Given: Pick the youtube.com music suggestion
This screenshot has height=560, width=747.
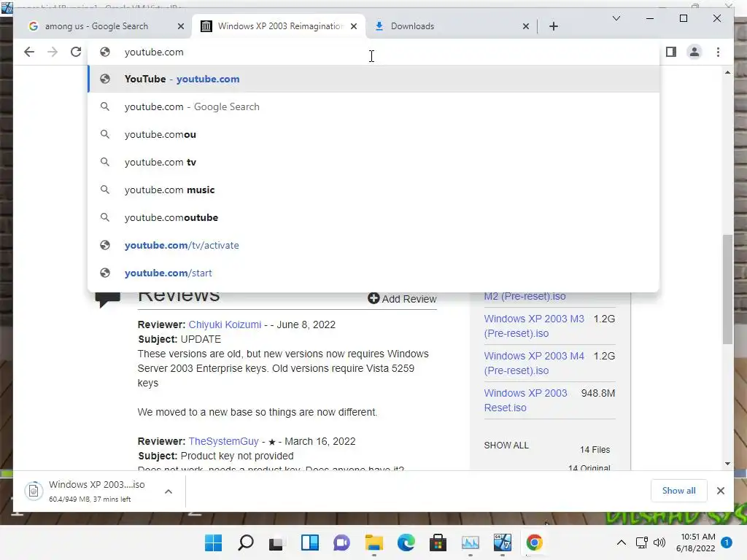Looking at the screenshot, I should click(x=374, y=190).
